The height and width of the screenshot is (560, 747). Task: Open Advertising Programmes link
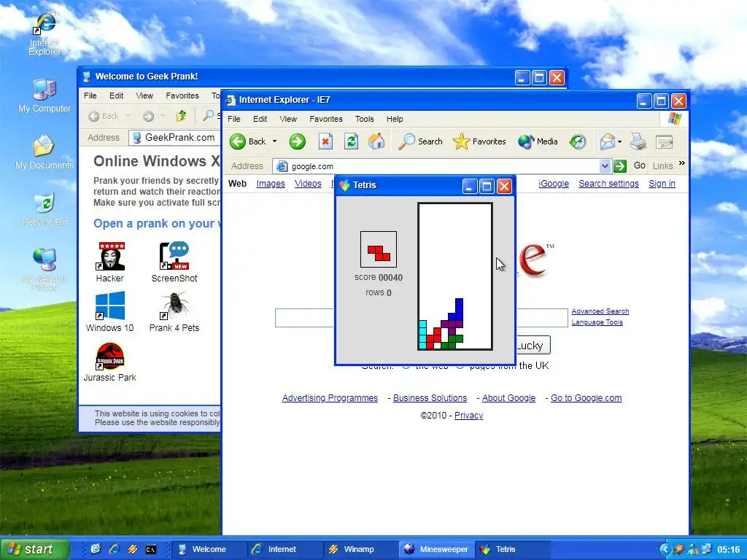[330, 398]
